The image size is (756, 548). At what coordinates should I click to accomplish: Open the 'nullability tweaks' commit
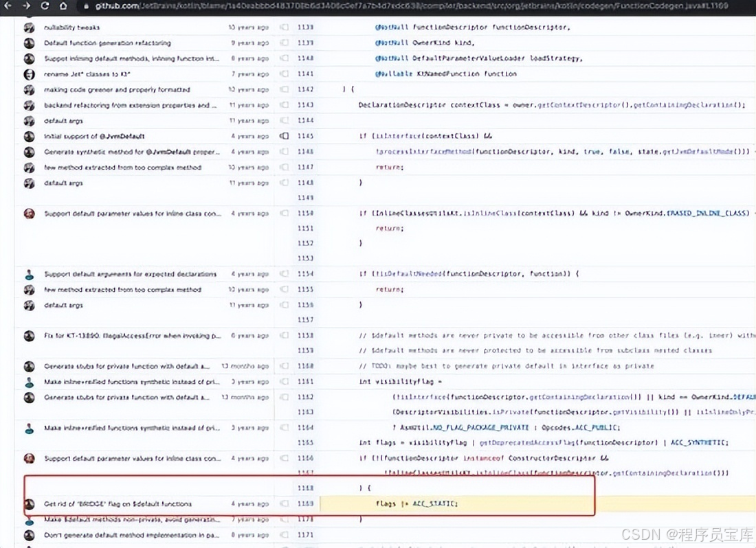(x=72, y=27)
